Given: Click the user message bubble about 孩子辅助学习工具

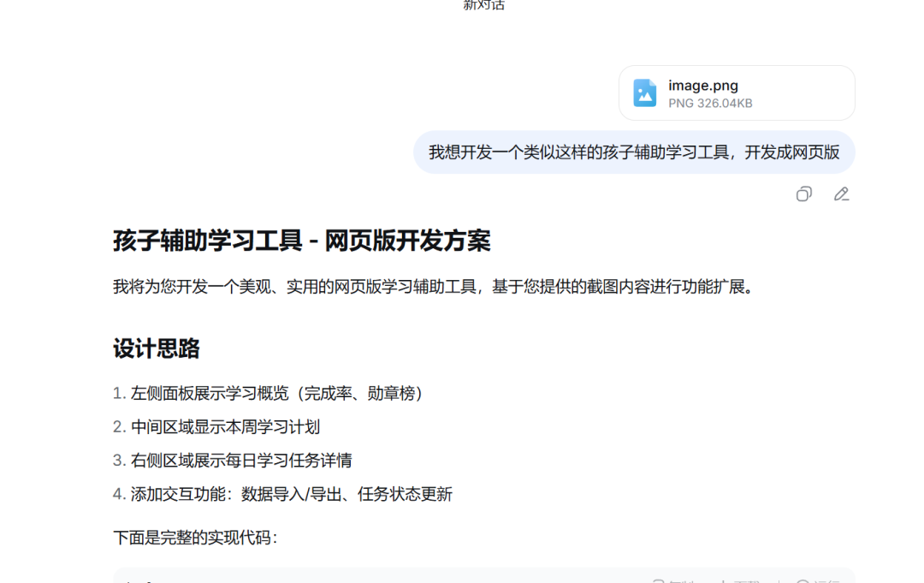Looking at the screenshot, I should click(633, 152).
